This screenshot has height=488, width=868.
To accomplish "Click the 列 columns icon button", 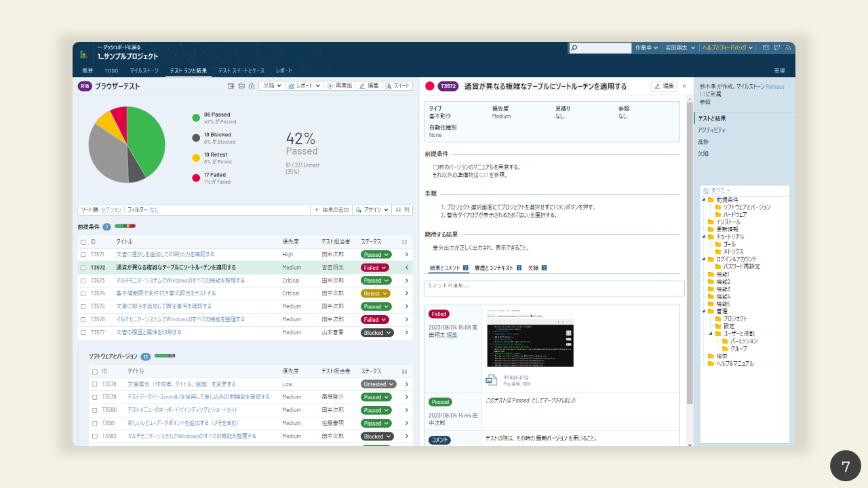I will tap(403, 210).
